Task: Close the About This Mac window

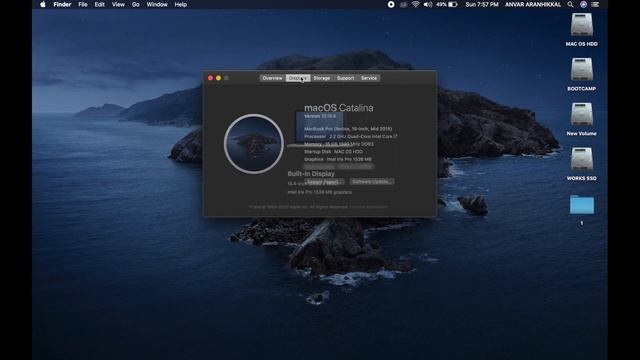Action: click(210, 78)
